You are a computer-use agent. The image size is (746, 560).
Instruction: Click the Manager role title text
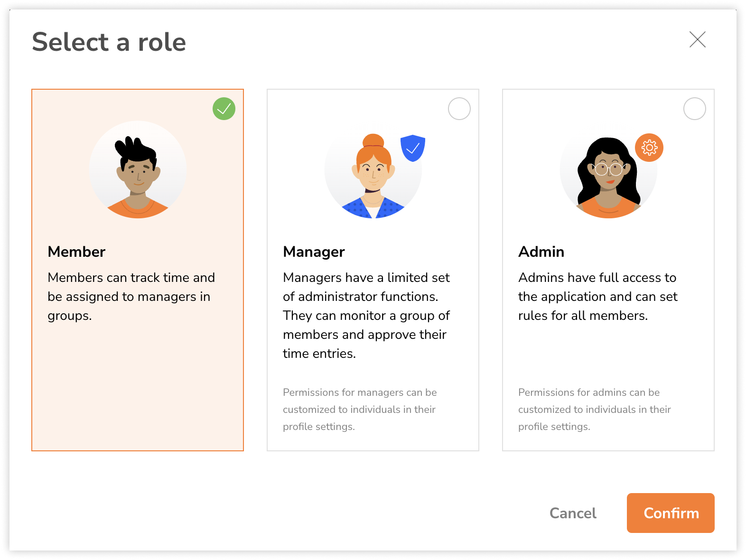point(314,252)
